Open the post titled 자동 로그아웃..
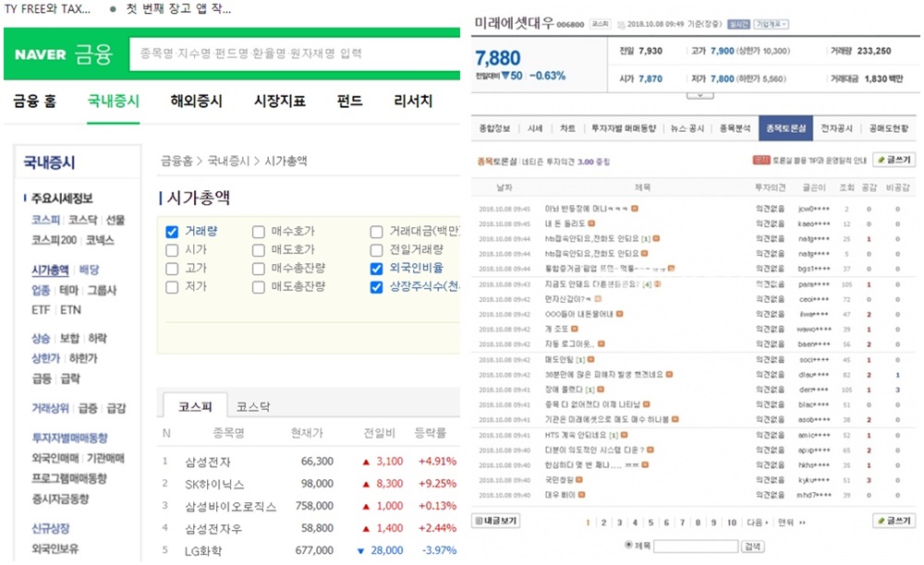The height and width of the screenshot is (565, 924). (x=569, y=343)
